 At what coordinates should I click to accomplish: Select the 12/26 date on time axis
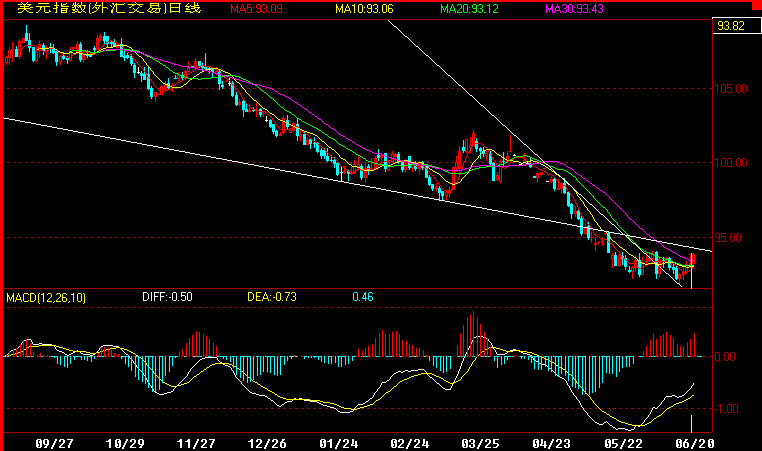click(267, 442)
